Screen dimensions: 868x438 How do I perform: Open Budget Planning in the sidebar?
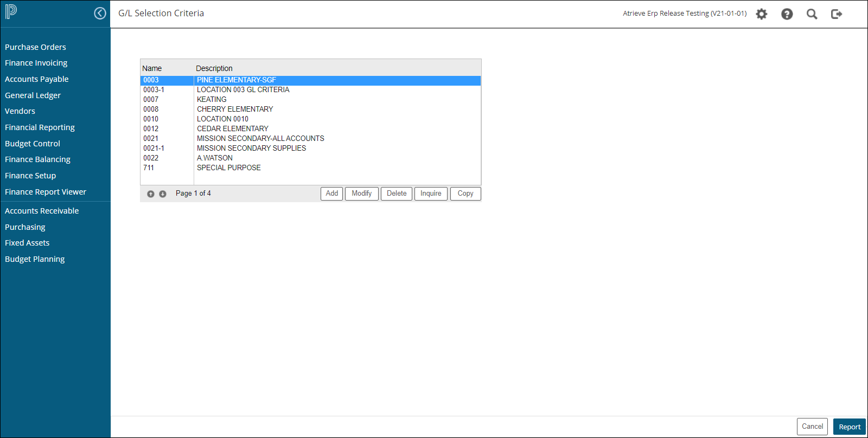click(35, 259)
